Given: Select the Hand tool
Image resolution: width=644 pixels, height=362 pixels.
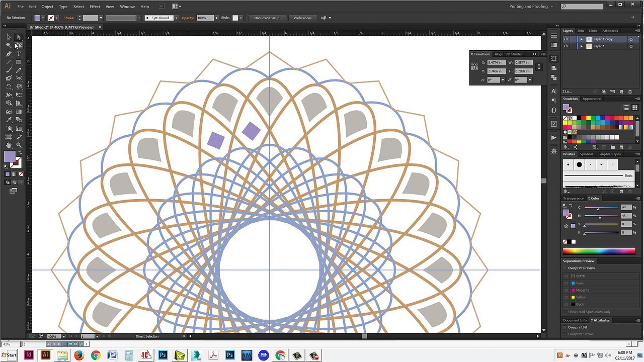Looking at the screenshot, I should (9, 145).
